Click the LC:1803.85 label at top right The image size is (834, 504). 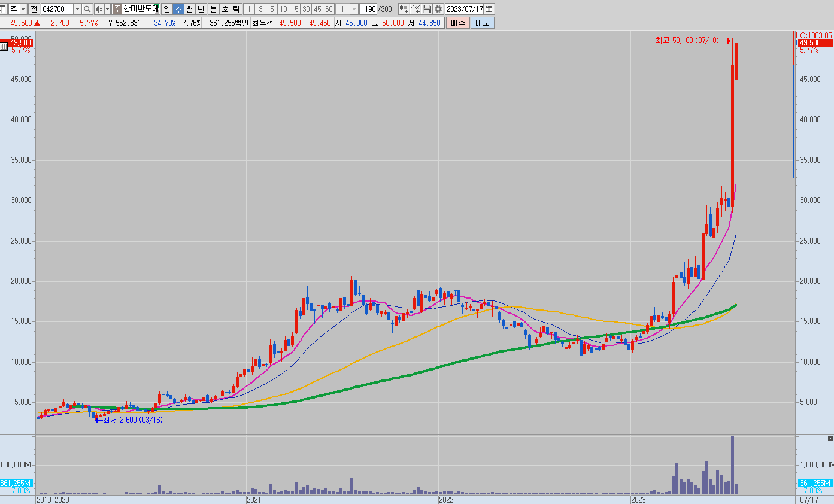(x=814, y=36)
